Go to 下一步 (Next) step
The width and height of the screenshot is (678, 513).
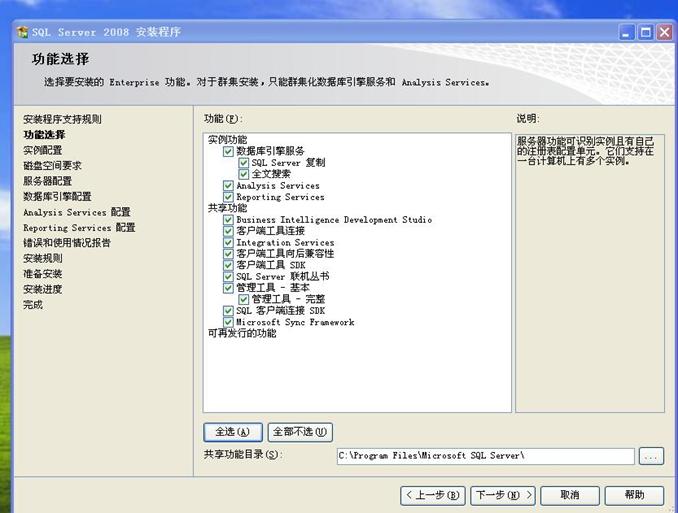coord(501,495)
